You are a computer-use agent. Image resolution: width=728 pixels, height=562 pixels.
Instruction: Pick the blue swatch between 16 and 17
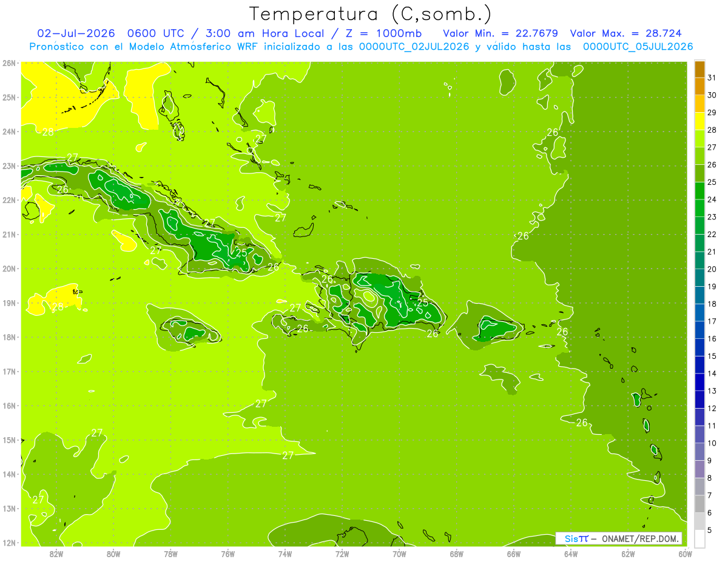coord(699,330)
